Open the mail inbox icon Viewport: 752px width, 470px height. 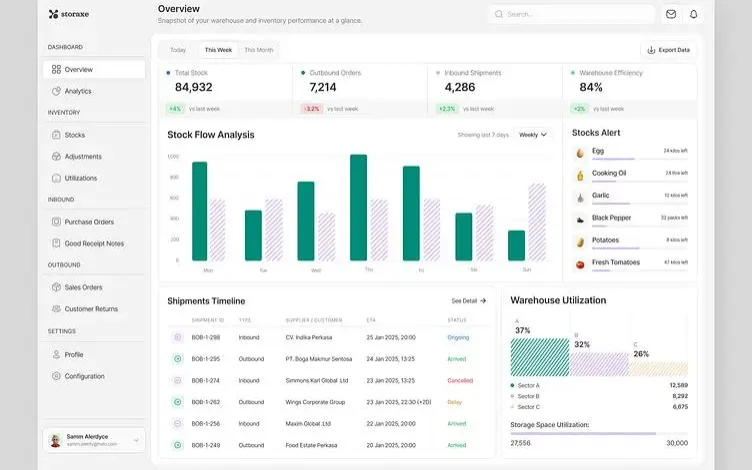pyautogui.click(x=671, y=14)
